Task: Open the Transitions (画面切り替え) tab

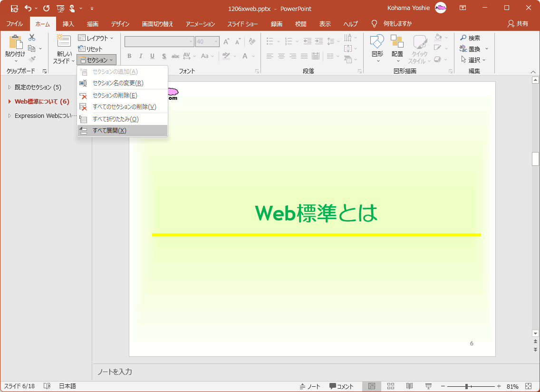Action: 158,24
